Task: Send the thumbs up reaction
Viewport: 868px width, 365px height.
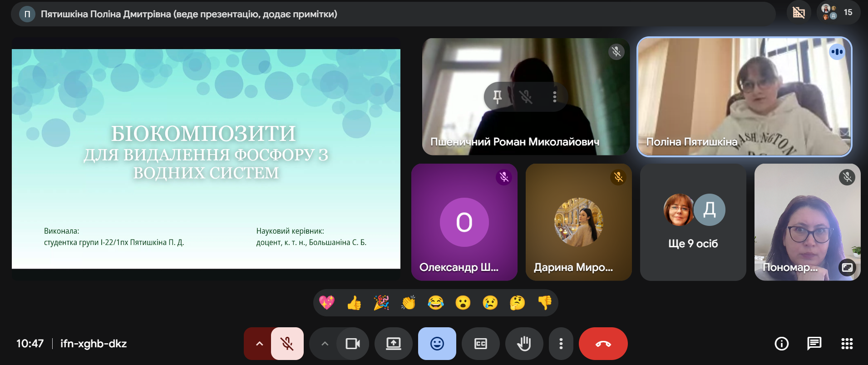Action: click(x=354, y=303)
